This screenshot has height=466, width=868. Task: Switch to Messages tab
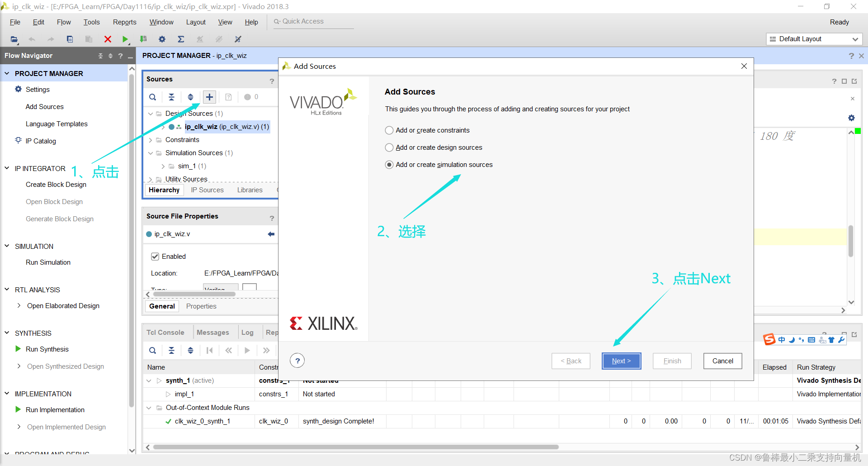tap(212, 333)
